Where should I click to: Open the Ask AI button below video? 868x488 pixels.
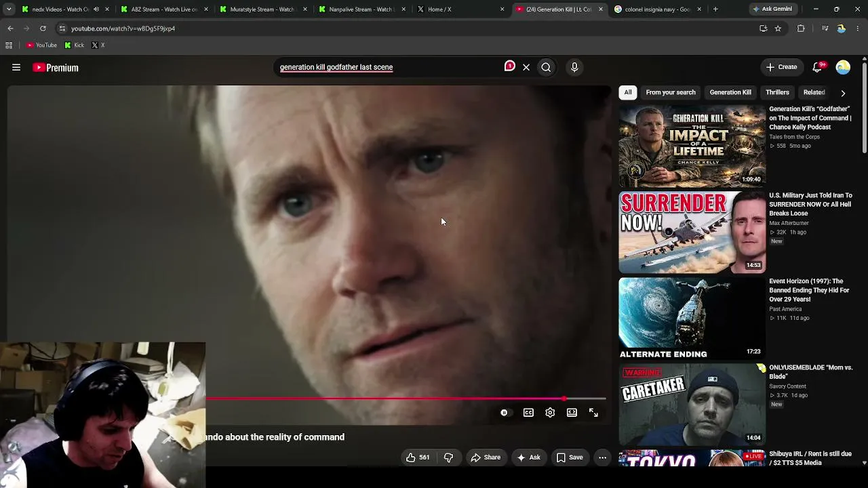coord(528,457)
